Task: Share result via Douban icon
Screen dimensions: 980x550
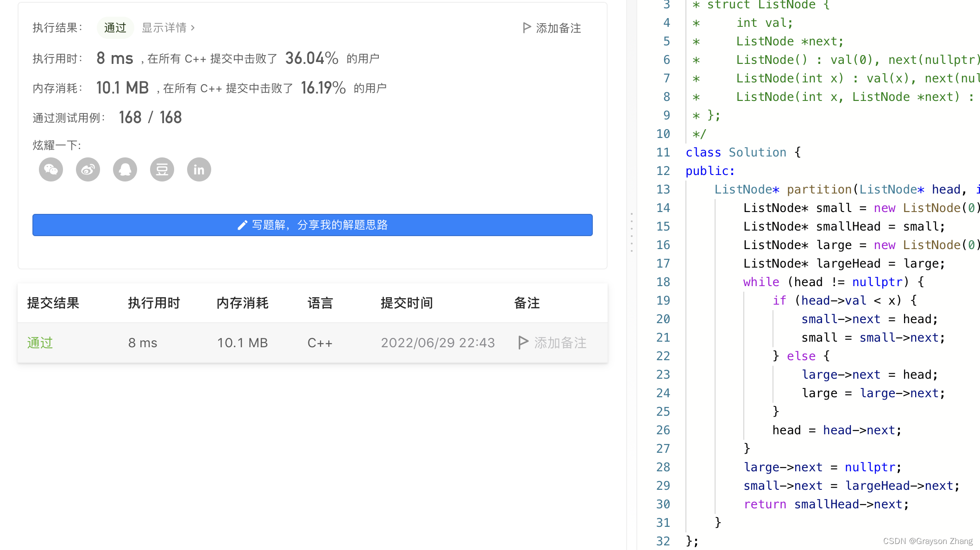Action: 162,169
